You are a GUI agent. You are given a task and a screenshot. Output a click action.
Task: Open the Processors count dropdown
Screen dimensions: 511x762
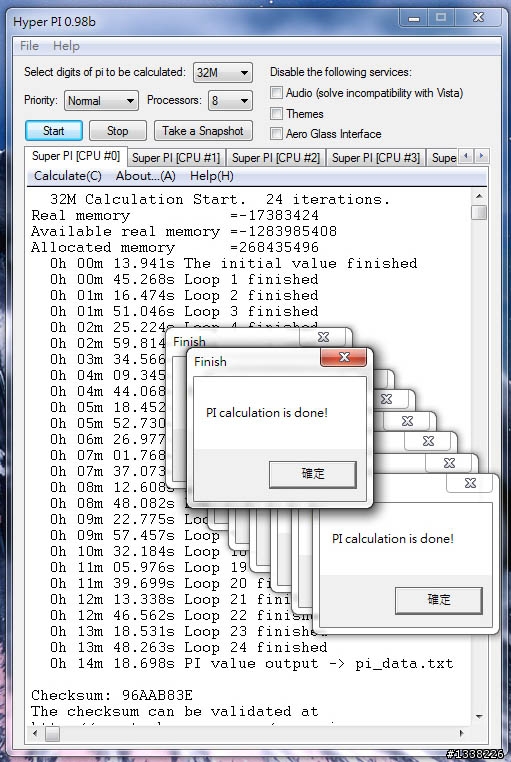point(230,101)
